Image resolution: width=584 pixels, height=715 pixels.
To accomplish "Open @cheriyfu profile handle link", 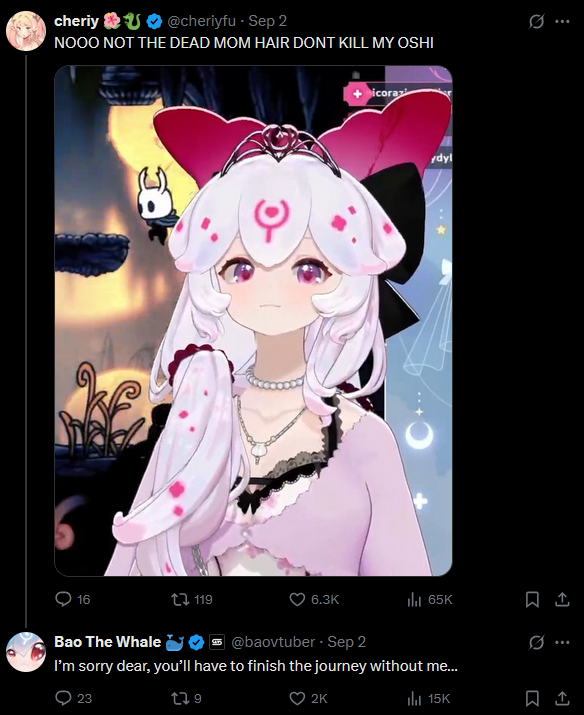I will coord(202,21).
